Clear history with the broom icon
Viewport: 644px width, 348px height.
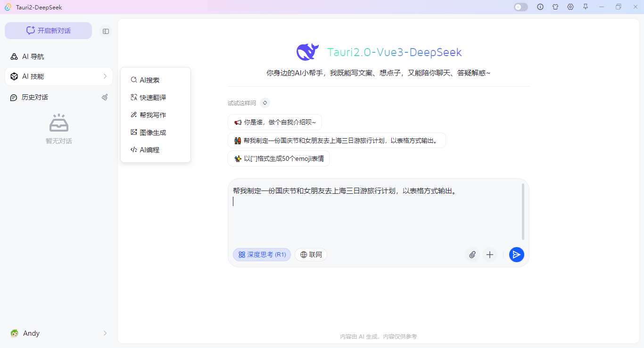105,97
